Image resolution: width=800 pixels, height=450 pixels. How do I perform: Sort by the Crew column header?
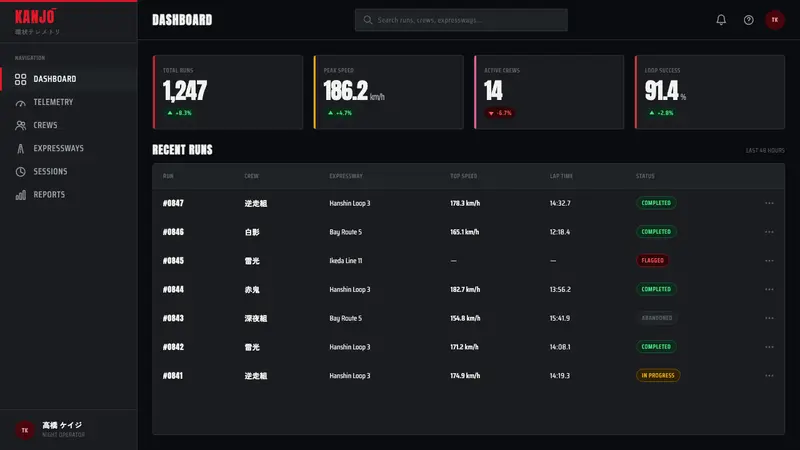pos(252,176)
